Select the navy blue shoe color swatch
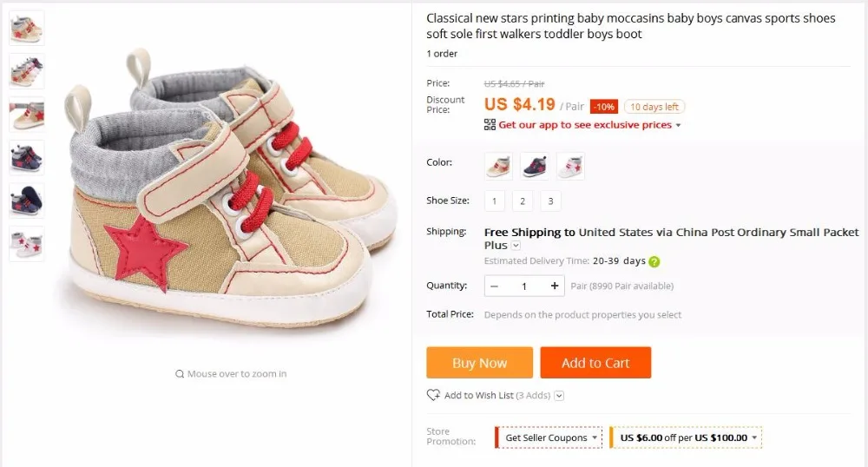Viewport: 868px width, 467px height. pos(535,166)
